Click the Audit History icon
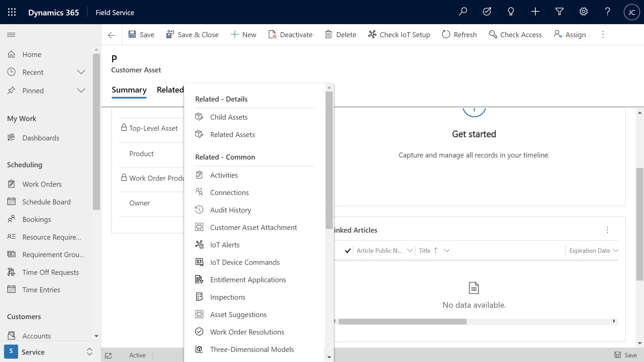This screenshot has width=644, height=362. coord(199,209)
